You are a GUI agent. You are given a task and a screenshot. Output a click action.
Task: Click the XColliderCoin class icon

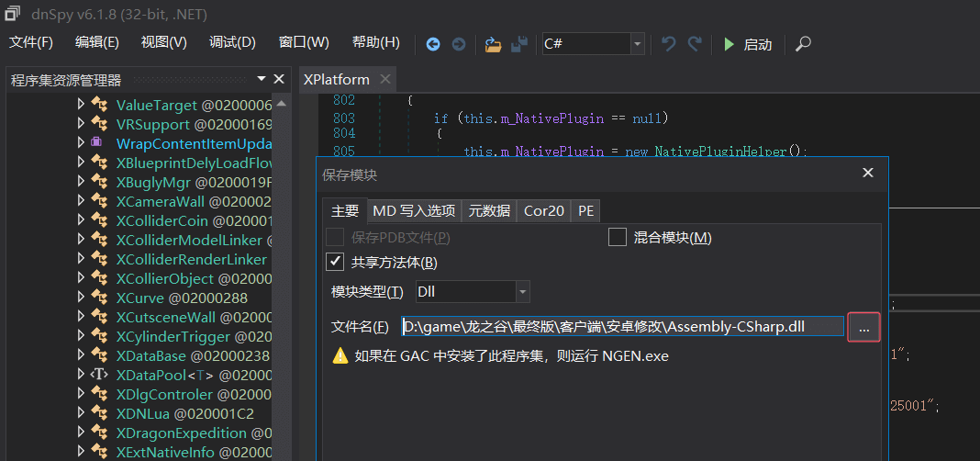[99, 220]
